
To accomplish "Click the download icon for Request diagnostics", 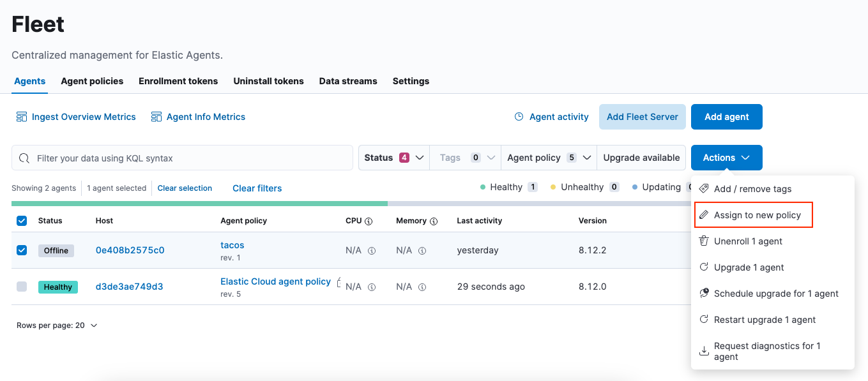I will click(704, 350).
